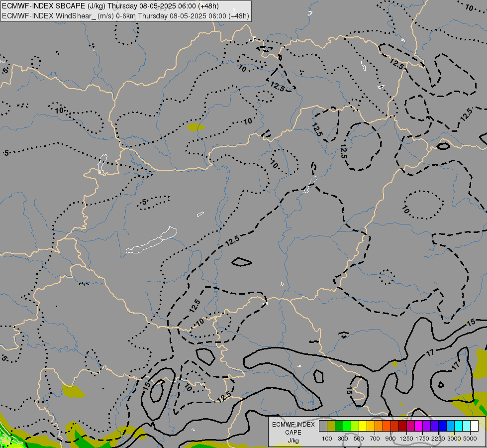Screen dimensions: 487x448
Task: Click the "900" legend tick label
Action: pyautogui.click(x=390, y=439)
